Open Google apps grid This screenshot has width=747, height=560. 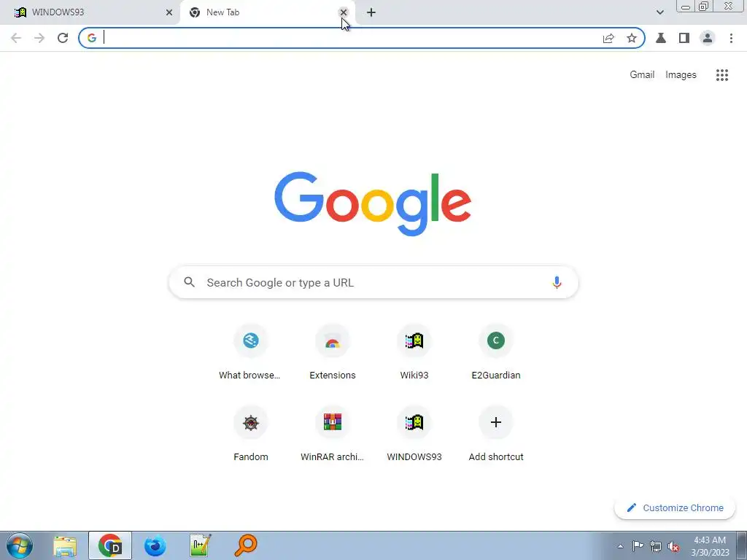[722, 75]
